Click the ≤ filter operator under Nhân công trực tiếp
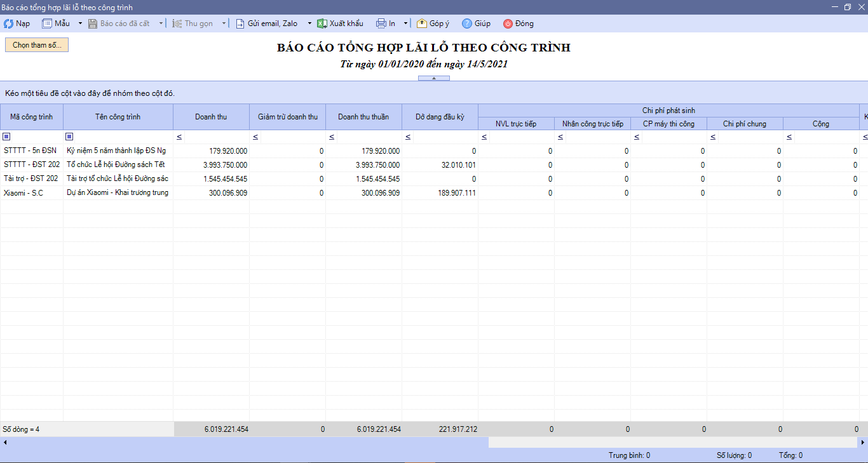The width and height of the screenshot is (868, 463). [560, 137]
